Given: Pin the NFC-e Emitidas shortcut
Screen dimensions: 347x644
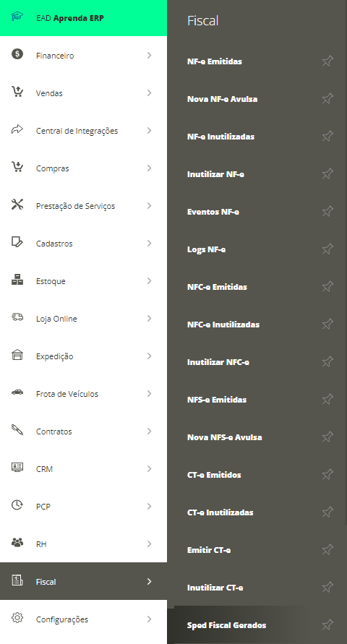Looking at the screenshot, I should point(327,287).
